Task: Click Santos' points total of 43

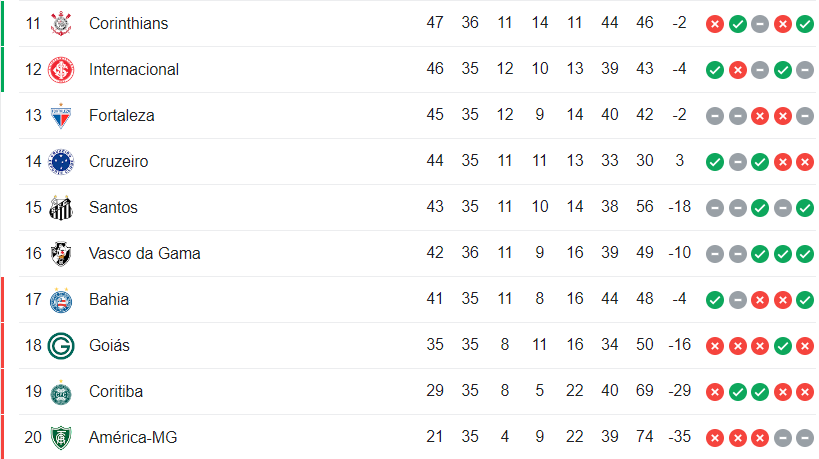Action: click(x=435, y=207)
